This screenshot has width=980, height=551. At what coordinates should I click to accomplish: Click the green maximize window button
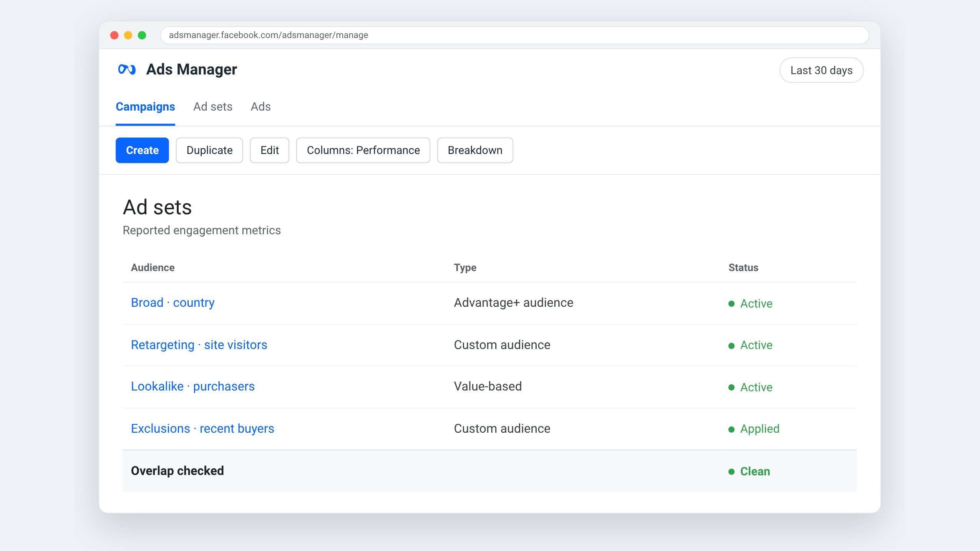click(x=142, y=35)
